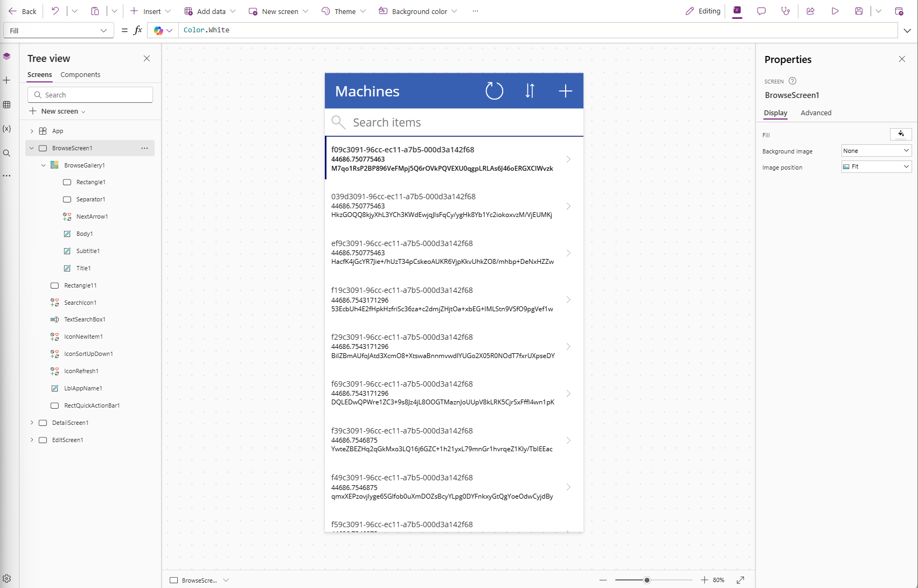918x588 pixels.
Task: Preview the app with the Play icon
Action: pos(836,11)
